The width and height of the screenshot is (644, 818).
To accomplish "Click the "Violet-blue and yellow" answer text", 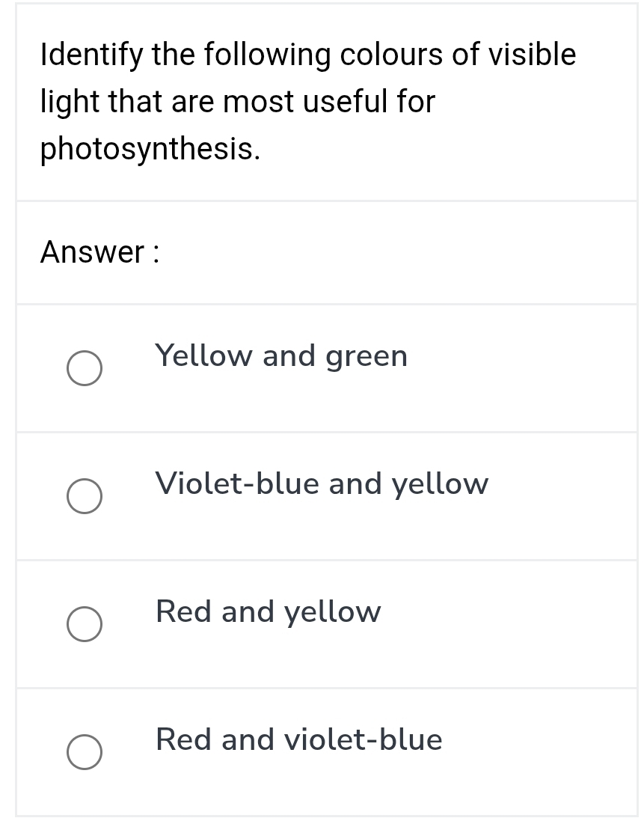I will [322, 483].
